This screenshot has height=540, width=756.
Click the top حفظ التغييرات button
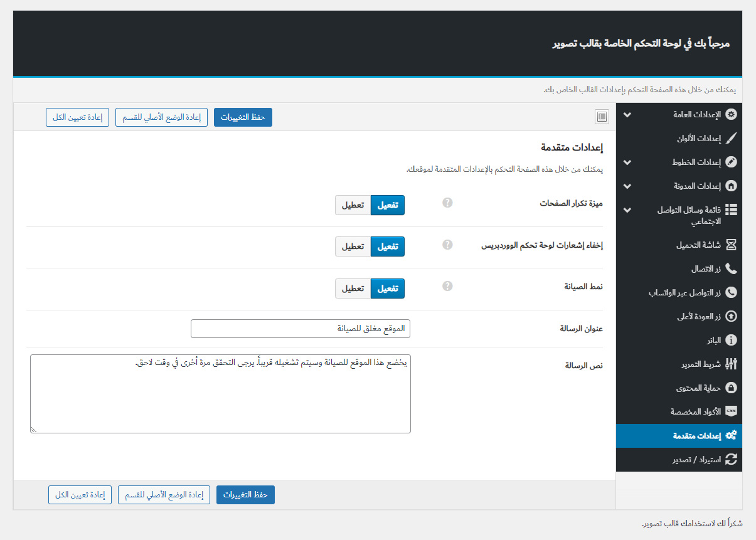(x=243, y=117)
